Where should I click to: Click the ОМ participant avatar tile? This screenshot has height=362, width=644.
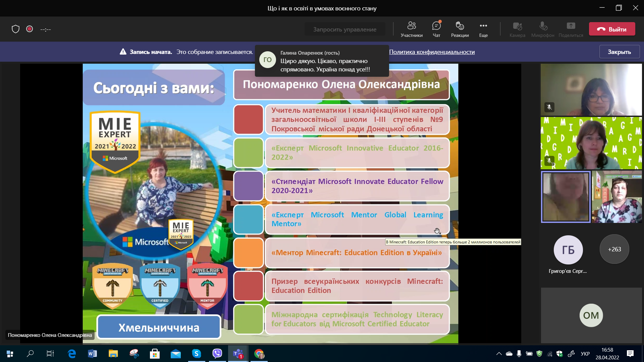click(591, 315)
